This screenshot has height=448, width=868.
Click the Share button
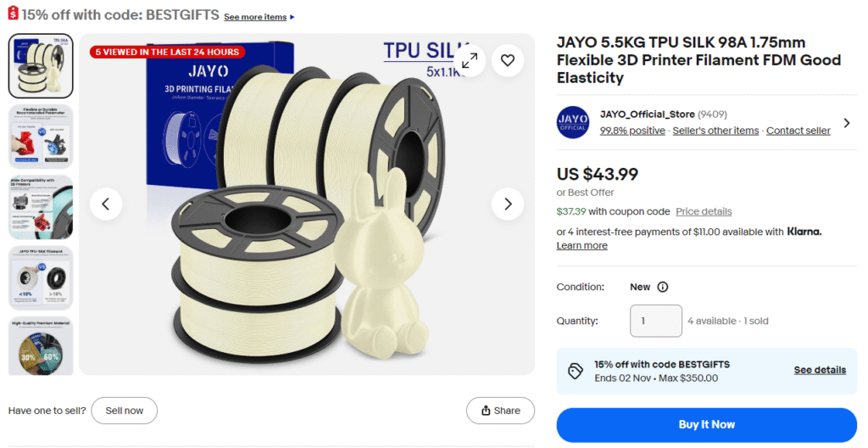coord(500,411)
